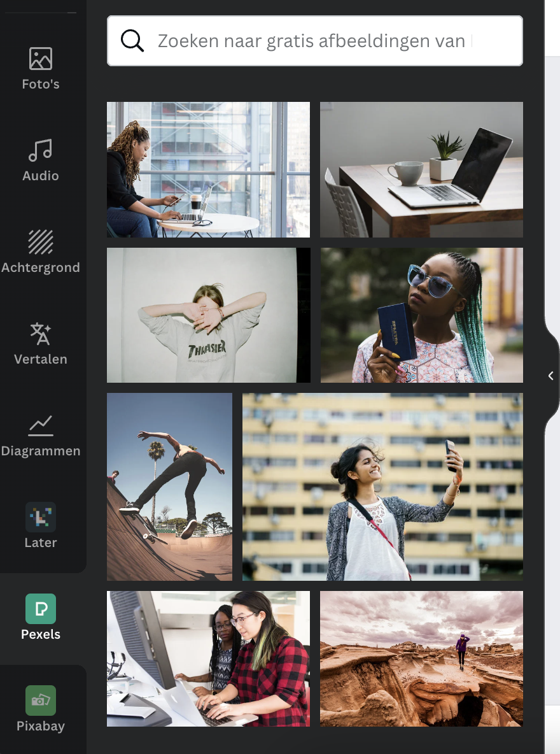Click the Pexels label
This screenshot has height=754, width=560.
40,634
